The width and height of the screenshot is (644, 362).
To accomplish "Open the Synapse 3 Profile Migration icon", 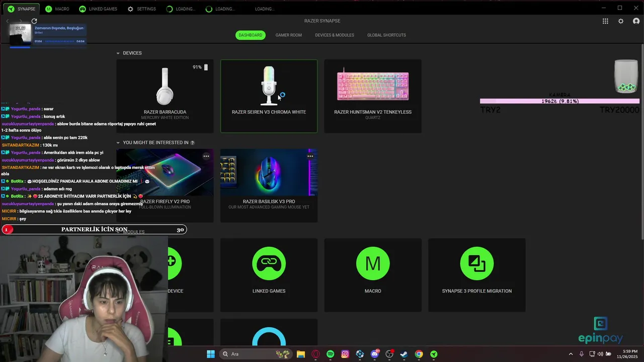I will click(x=476, y=263).
